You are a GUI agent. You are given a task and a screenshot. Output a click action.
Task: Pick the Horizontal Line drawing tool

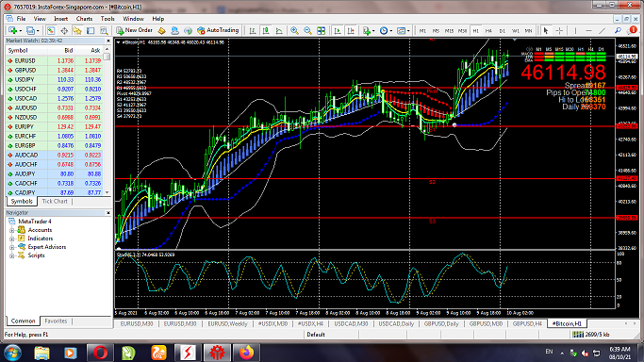(588, 30)
